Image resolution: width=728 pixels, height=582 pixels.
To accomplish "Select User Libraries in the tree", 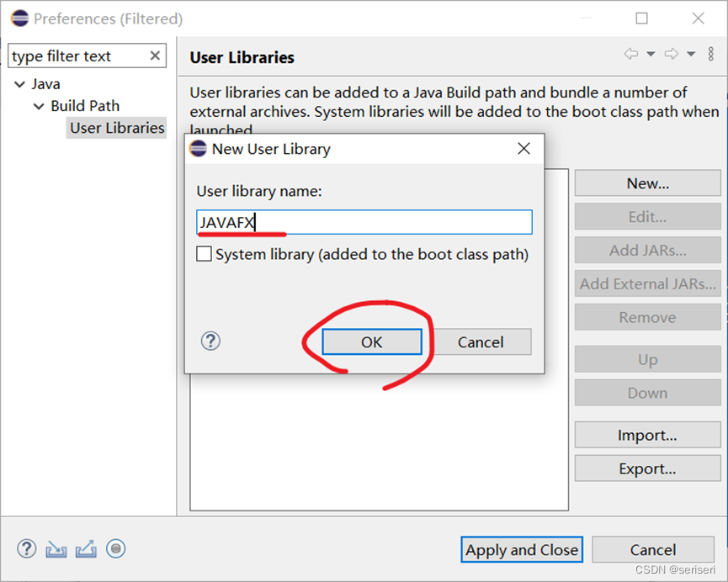I will [x=117, y=128].
